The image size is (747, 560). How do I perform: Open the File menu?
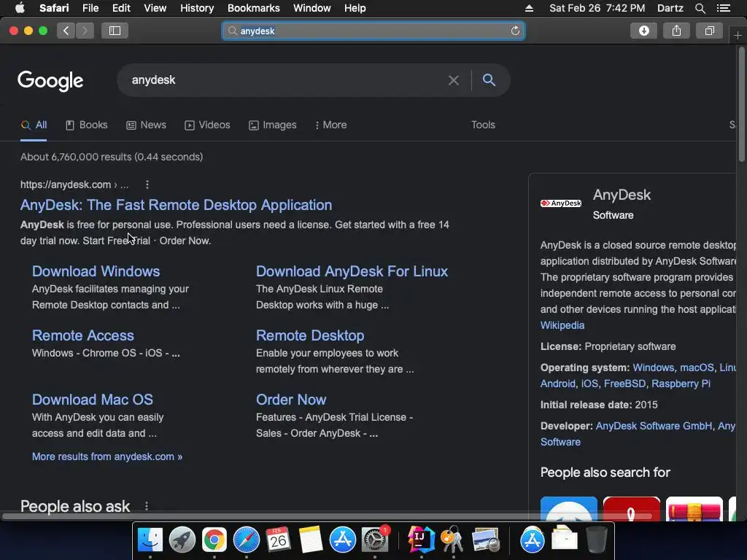pos(90,8)
